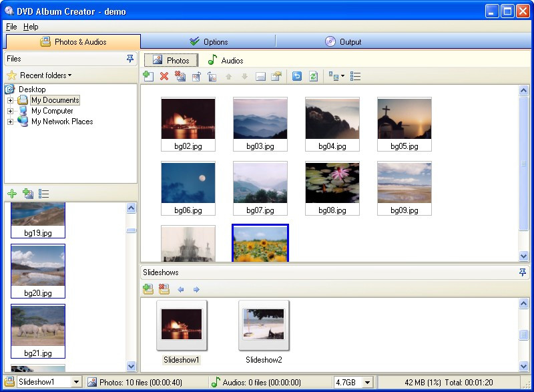Viewport: 534px width, 392px height.
Task: Select My Network Places in the tree
Action: pos(62,122)
